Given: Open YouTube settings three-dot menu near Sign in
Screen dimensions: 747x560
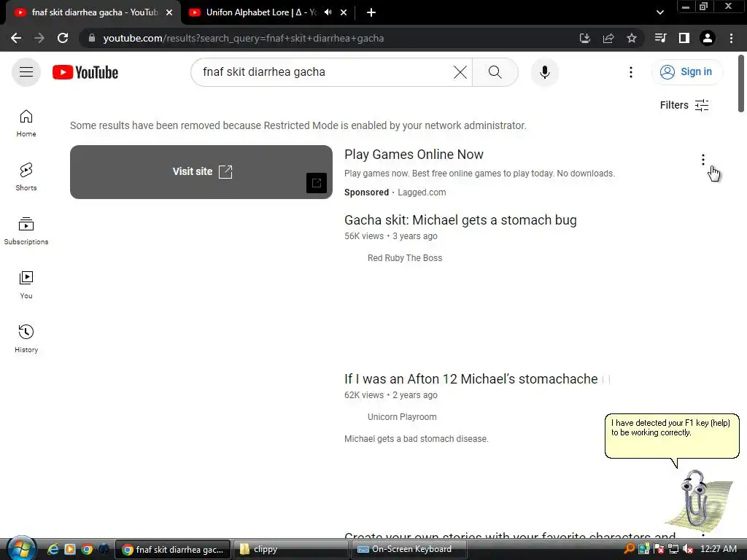Looking at the screenshot, I should point(631,72).
